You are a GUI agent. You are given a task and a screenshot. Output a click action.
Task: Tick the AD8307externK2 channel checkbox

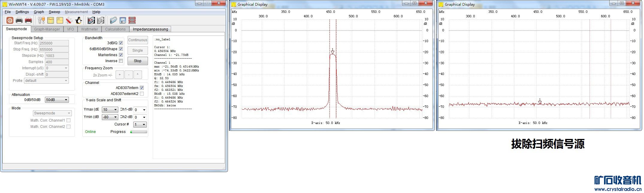click(142, 94)
